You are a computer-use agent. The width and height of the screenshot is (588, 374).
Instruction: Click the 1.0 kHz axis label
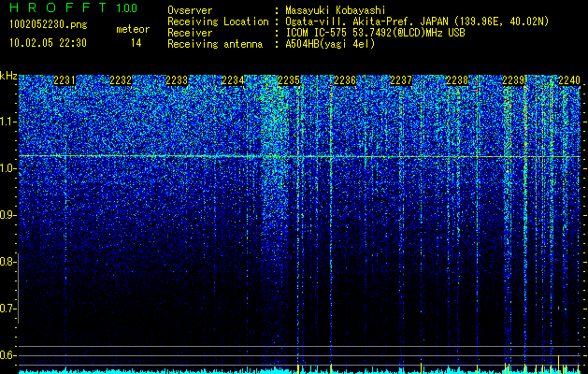[x=7, y=168]
